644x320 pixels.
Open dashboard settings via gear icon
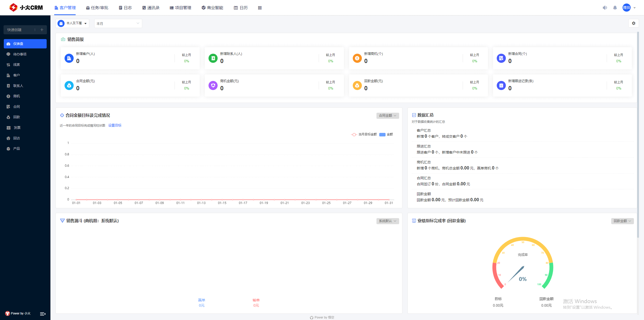[634, 23]
